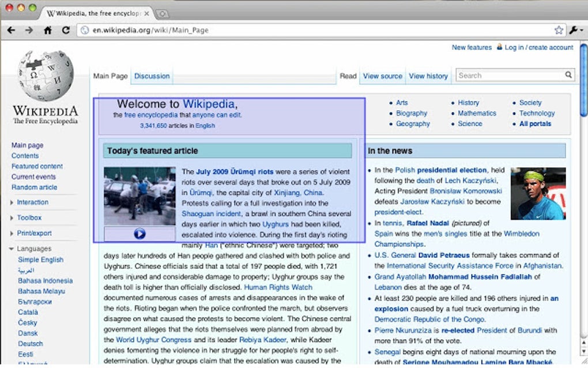Viewport: 588px width, 368px height.
Task: Click the back navigation arrow
Action: click(x=12, y=29)
